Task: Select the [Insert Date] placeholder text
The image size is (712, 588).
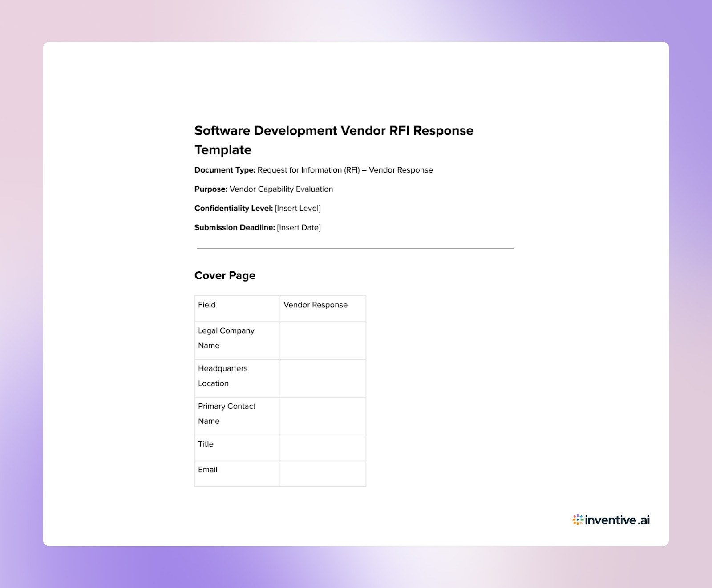Action: click(x=299, y=227)
